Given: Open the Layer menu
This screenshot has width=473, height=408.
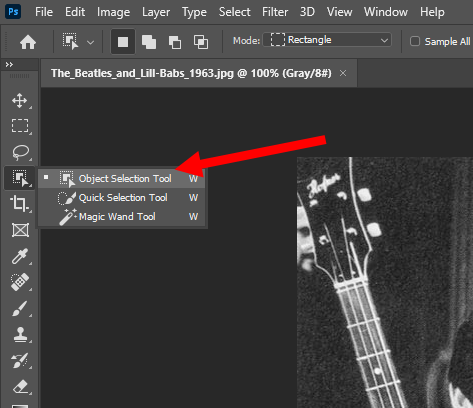Looking at the screenshot, I should (156, 12).
